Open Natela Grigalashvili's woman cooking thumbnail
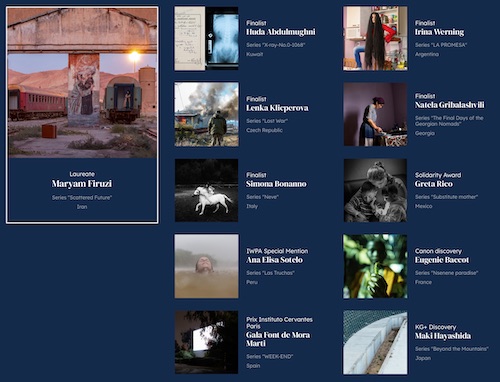The width and height of the screenshot is (500, 382). (x=375, y=114)
